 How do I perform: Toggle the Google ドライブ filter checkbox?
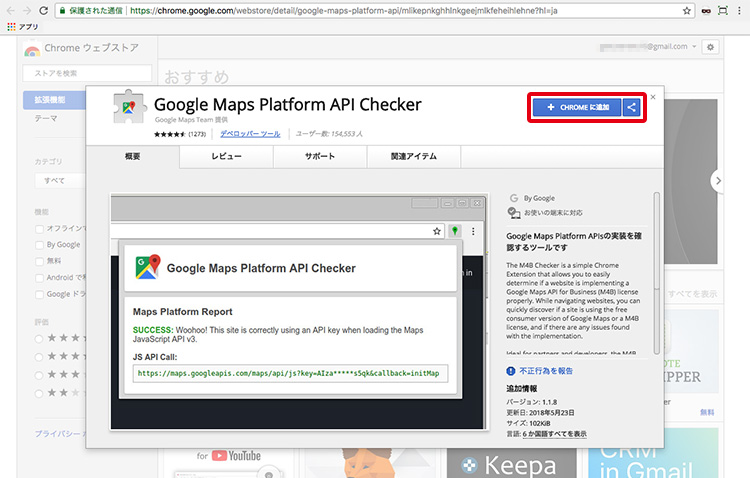[39, 294]
